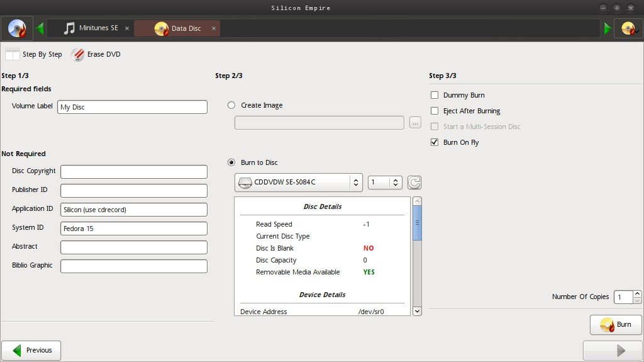Edit the Volume Label field
This screenshot has width=644, height=362.
point(132,107)
